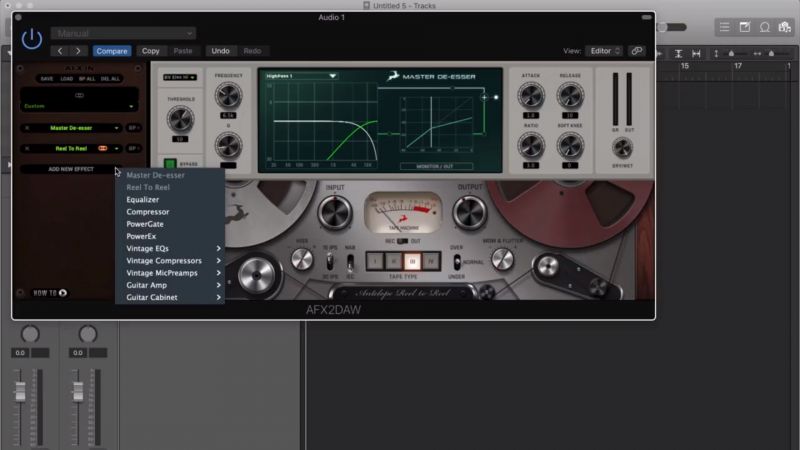Click the THRESHOLD knob
This screenshot has height=450, width=800.
[180, 119]
